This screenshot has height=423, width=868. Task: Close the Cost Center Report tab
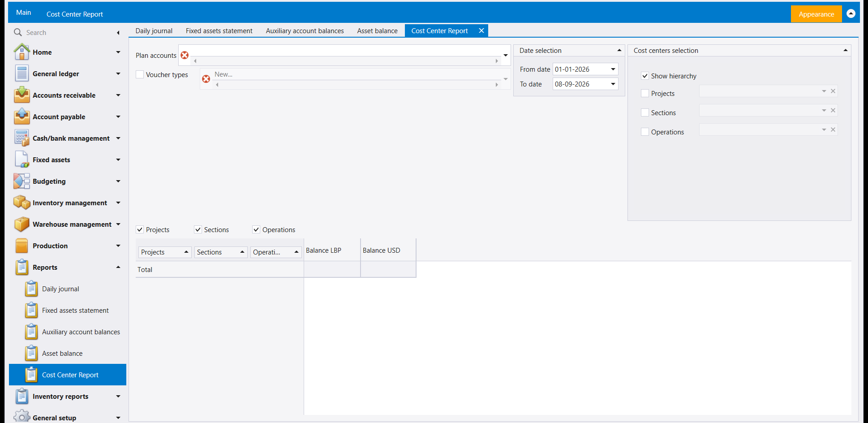(481, 30)
